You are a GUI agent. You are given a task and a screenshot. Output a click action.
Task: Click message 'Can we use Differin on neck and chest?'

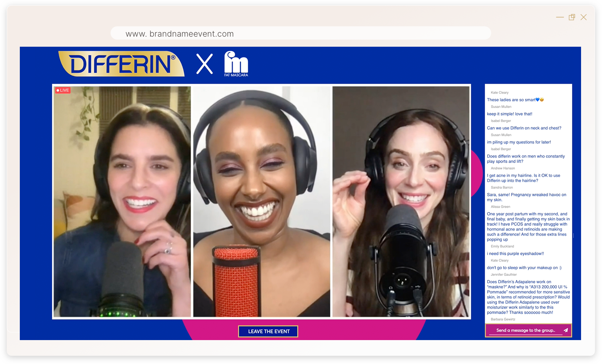[x=524, y=128]
